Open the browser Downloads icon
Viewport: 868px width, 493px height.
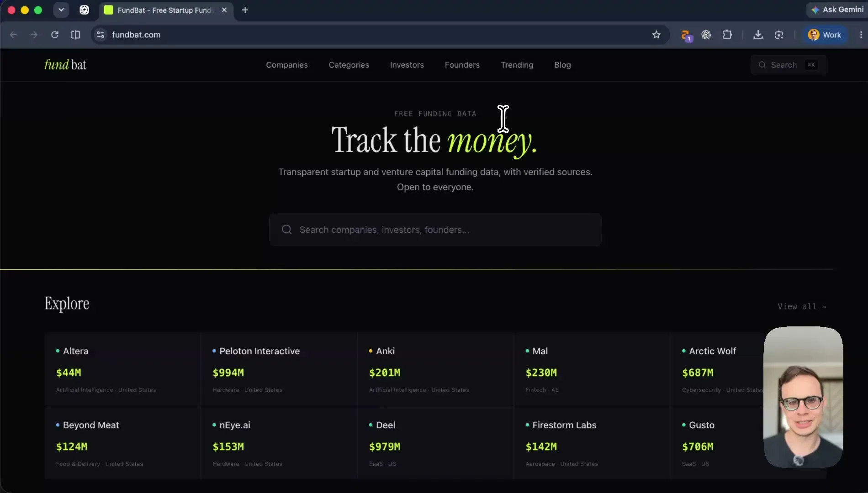click(x=758, y=35)
